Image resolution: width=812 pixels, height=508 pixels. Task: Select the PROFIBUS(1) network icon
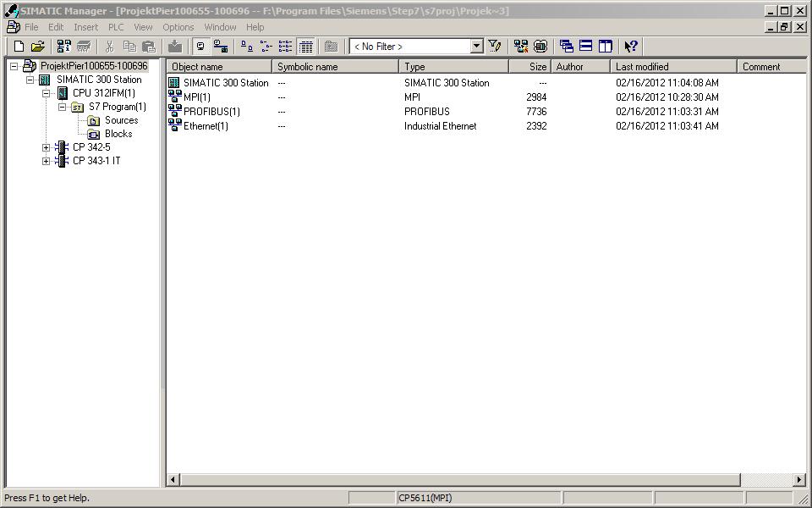174,111
